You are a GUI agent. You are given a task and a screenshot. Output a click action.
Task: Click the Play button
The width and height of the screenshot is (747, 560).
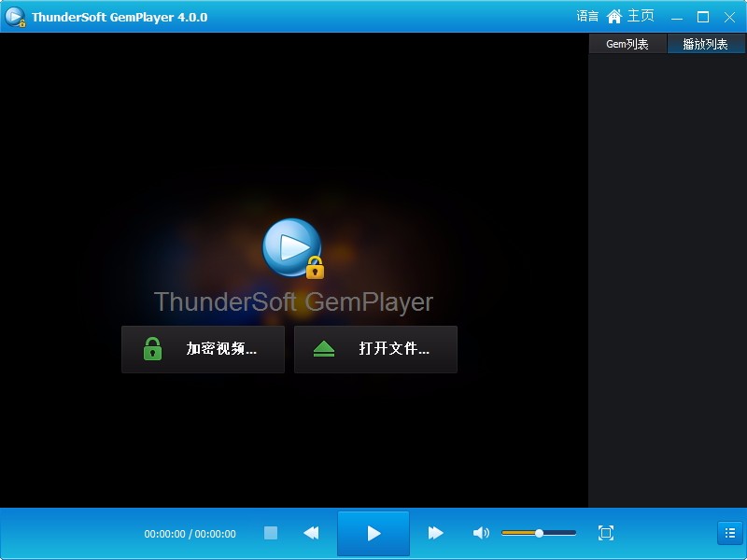[x=373, y=533]
